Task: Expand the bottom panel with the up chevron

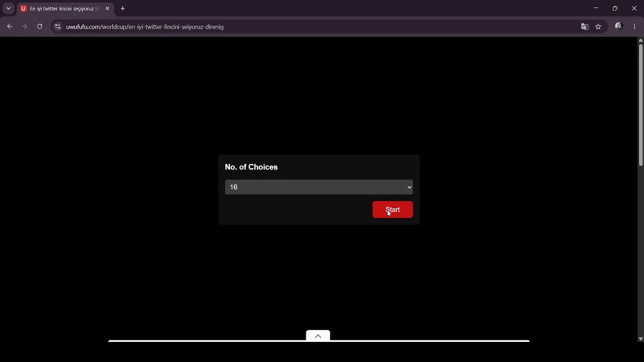Action: pyautogui.click(x=318, y=336)
